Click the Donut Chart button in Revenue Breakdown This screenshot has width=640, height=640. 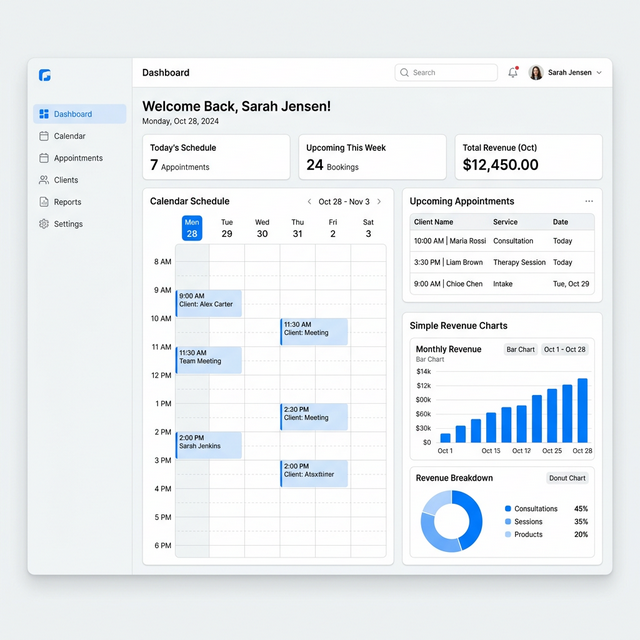(567, 478)
